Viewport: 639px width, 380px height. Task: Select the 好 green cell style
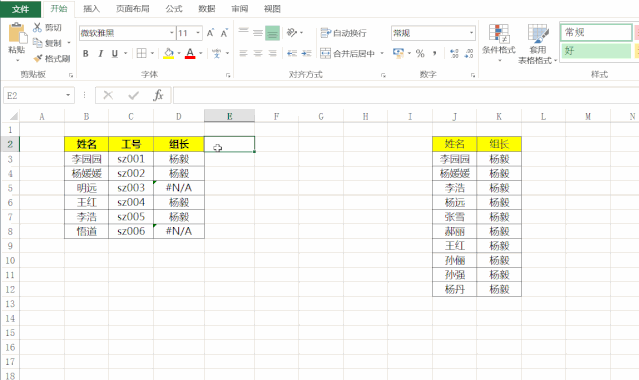(596, 51)
